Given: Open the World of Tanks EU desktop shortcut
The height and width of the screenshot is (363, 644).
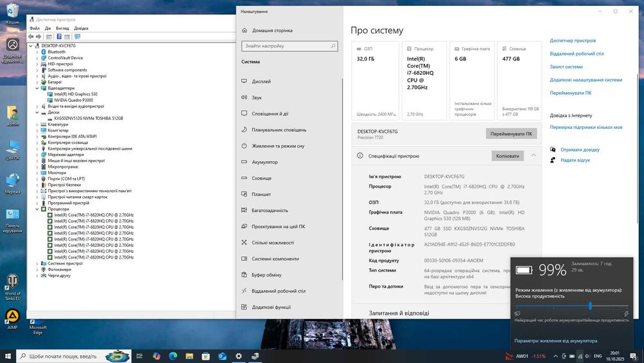Looking at the screenshot, I should [x=12, y=287].
